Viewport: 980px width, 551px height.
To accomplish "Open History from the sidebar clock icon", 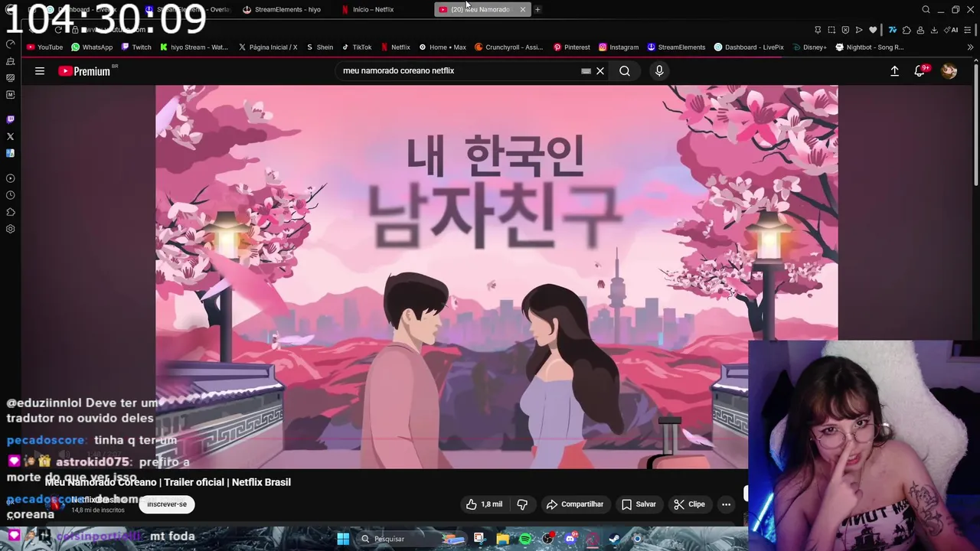I will [10, 195].
